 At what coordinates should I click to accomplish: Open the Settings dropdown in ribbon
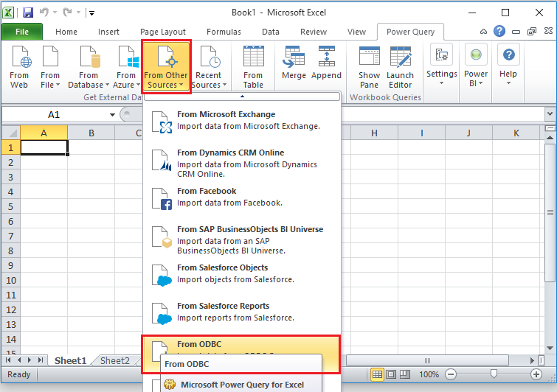(442, 64)
